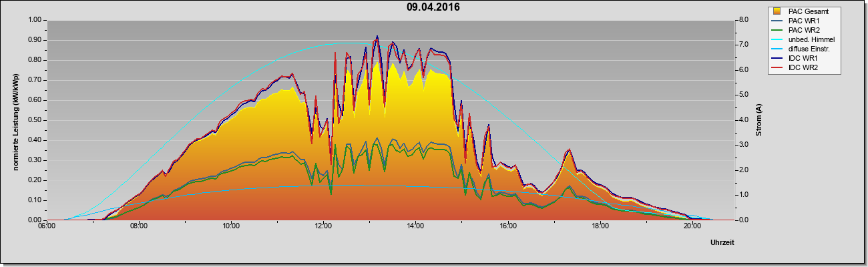Click the Strom (A) axis label
The width and height of the screenshot is (868, 267).
(759, 120)
